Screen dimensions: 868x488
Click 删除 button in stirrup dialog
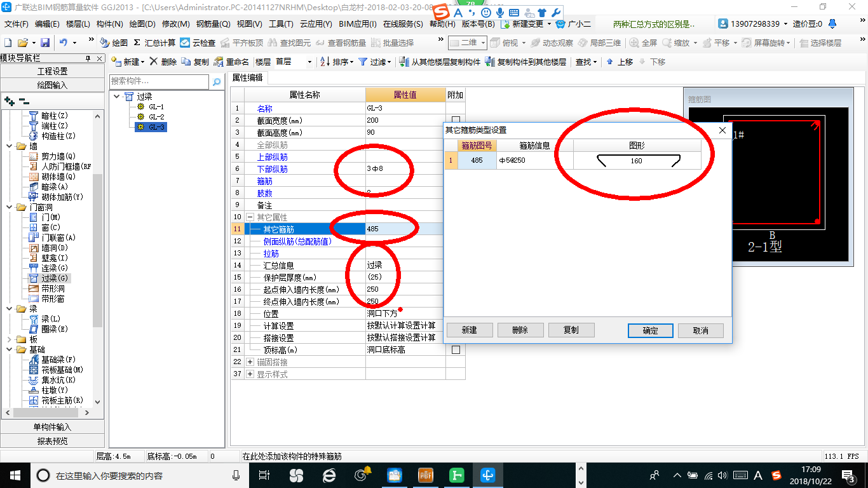520,330
